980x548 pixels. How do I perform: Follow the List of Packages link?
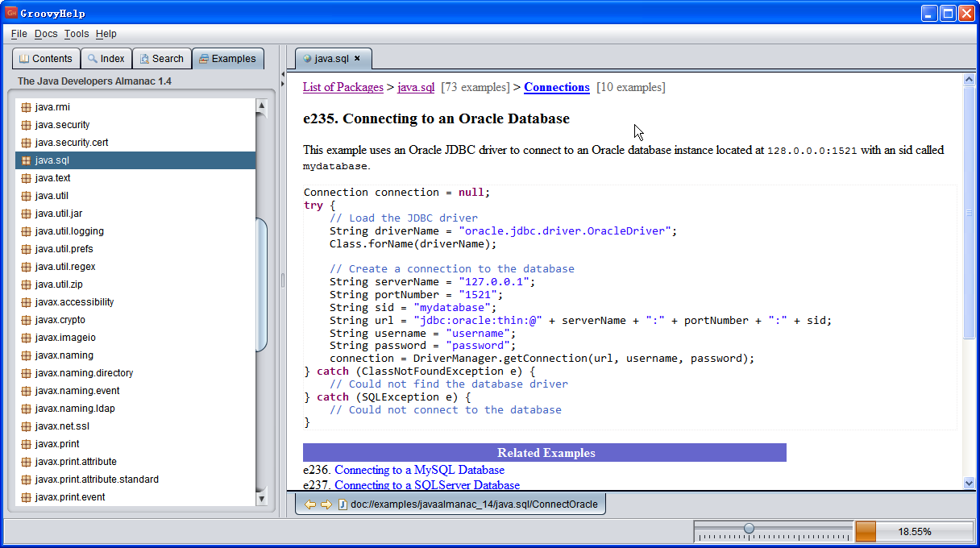(343, 87)
